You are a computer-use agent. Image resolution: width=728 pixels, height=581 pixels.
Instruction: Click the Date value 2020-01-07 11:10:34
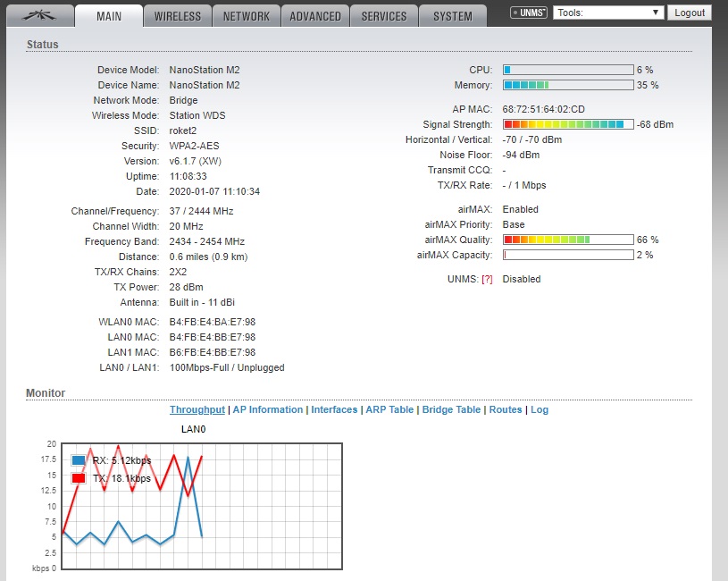[x=214, y=191]
